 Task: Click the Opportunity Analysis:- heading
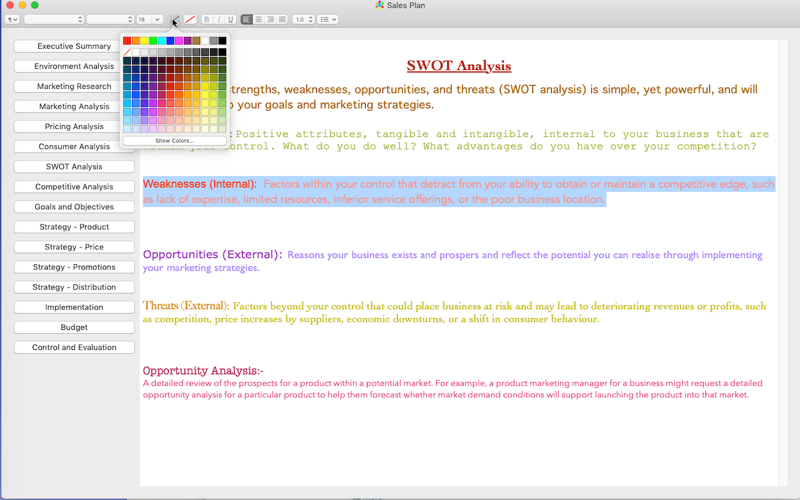pos(203,370)
